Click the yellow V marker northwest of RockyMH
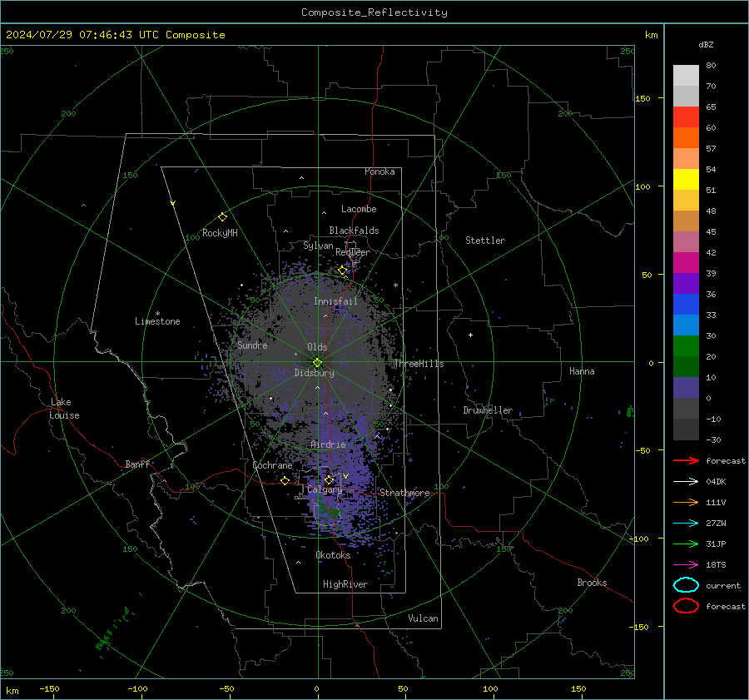This screenshot has height=700, width=749. click(x=173, y=203)
